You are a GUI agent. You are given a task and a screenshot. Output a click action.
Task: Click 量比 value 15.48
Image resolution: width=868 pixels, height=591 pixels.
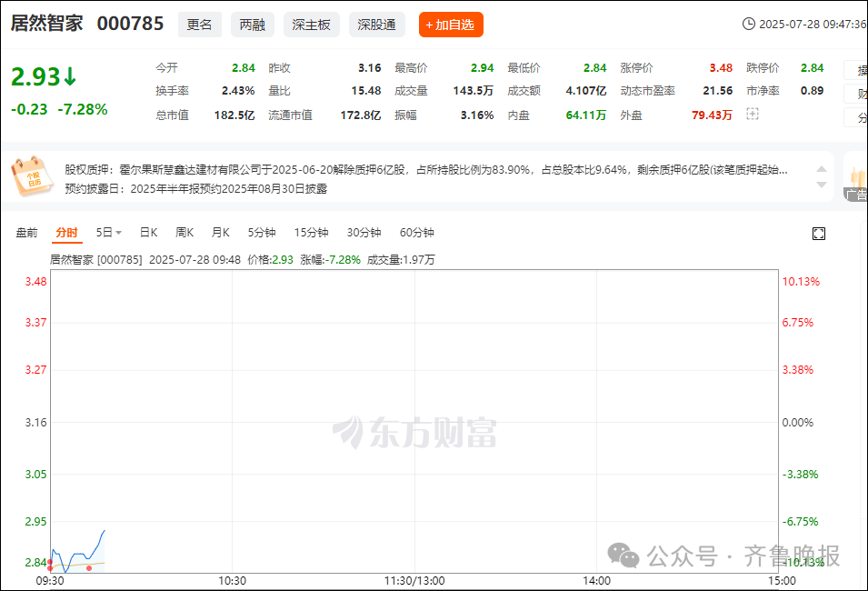tap(366, 91)
